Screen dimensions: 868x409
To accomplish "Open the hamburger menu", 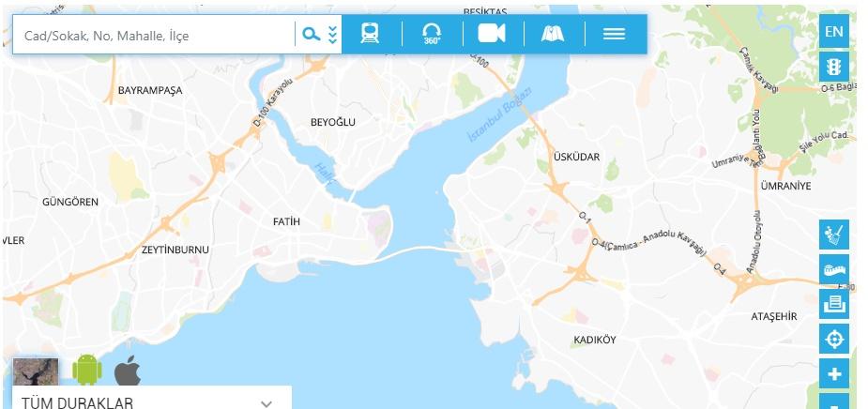I will click(x=614, y=35).
